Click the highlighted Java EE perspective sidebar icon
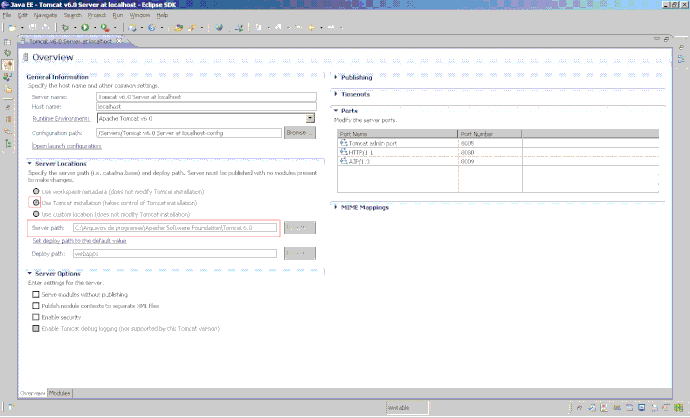The height and width of the screenshot is (418, 690). 7,65
